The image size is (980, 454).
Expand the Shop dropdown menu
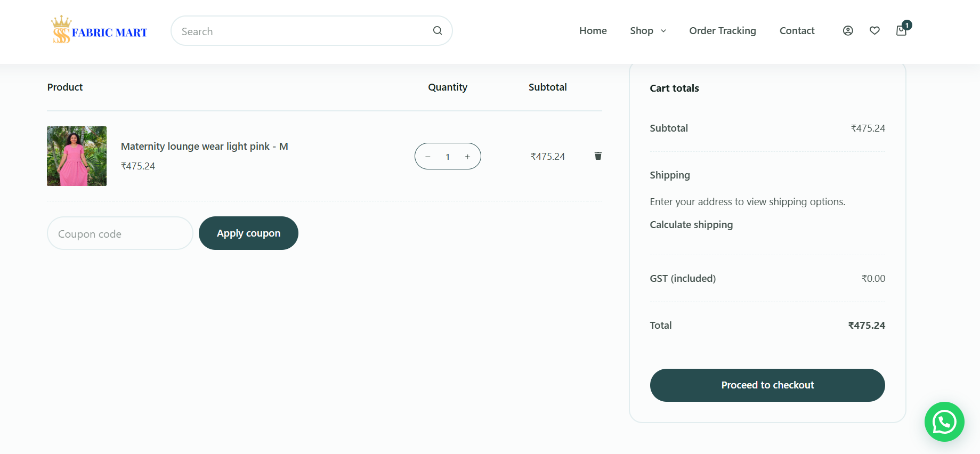[x=647, y=31]
